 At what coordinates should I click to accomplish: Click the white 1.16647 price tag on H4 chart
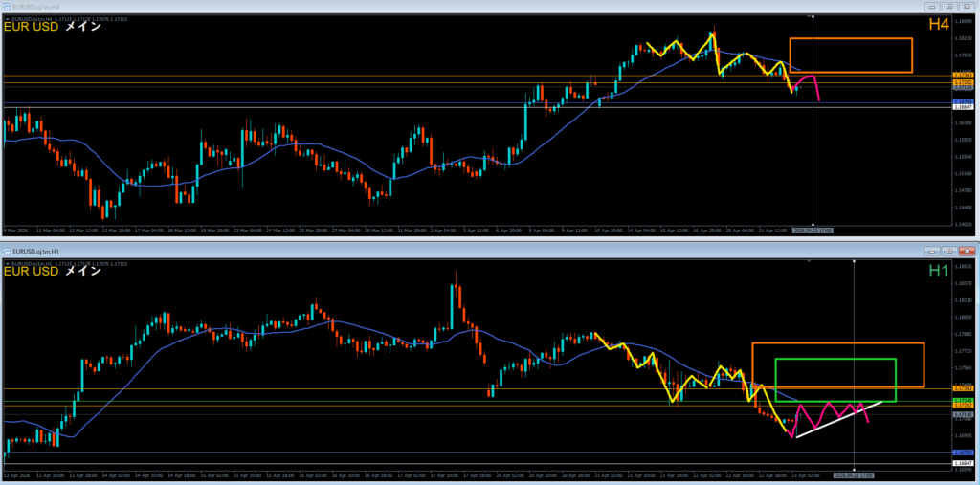tap(963, 107)
